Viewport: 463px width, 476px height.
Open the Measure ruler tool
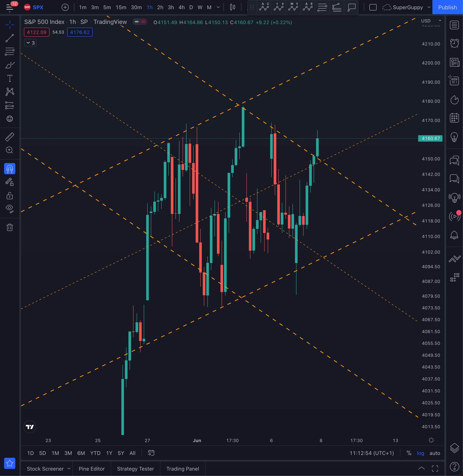10,137
